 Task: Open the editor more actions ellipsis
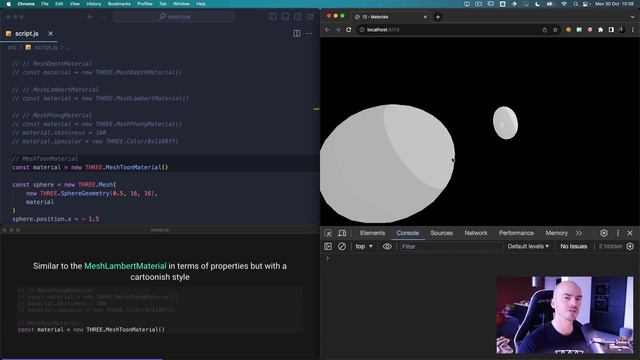tap(309, 33)
